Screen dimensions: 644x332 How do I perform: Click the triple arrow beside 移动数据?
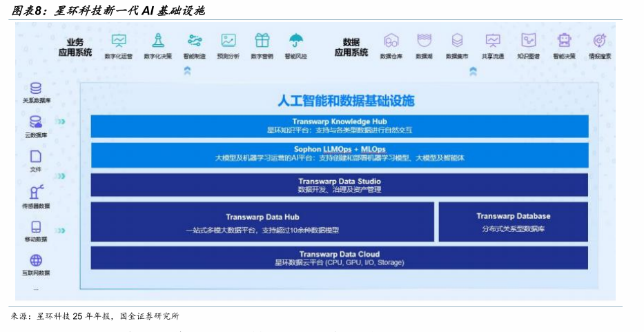60,231
